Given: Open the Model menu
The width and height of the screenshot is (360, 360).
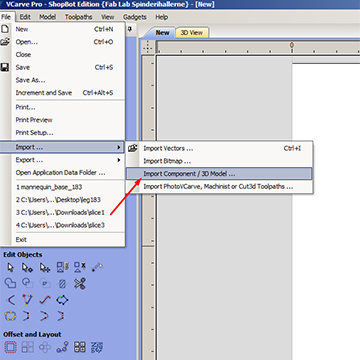Looking at the screenshot, I should 47,17.
